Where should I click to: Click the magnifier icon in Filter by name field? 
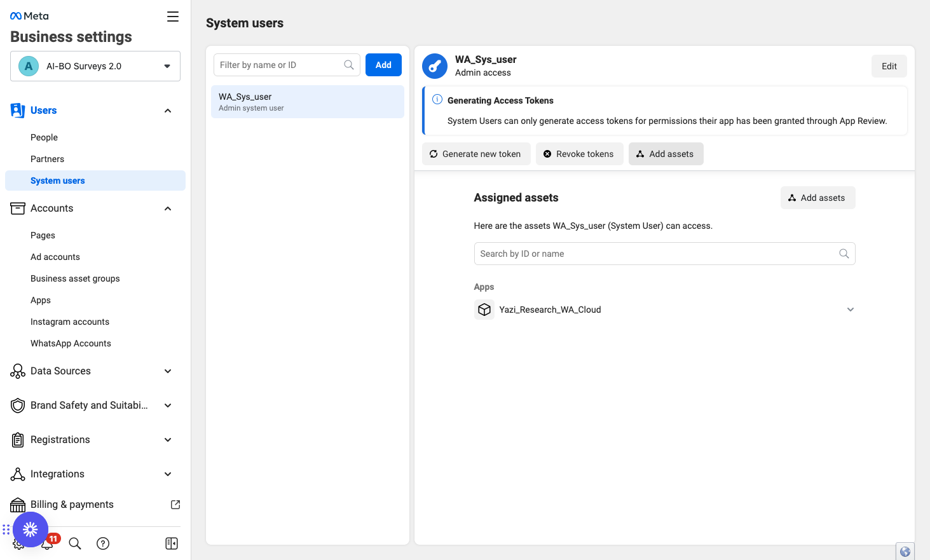pyautogui.click(x=349, y=65)
